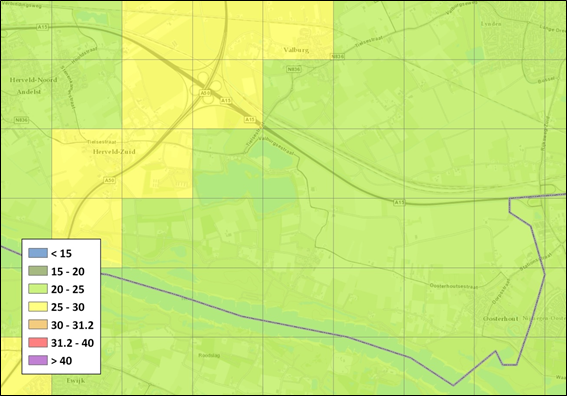
Task: Click the Andelst place label
Action: [x=29, y=92]
